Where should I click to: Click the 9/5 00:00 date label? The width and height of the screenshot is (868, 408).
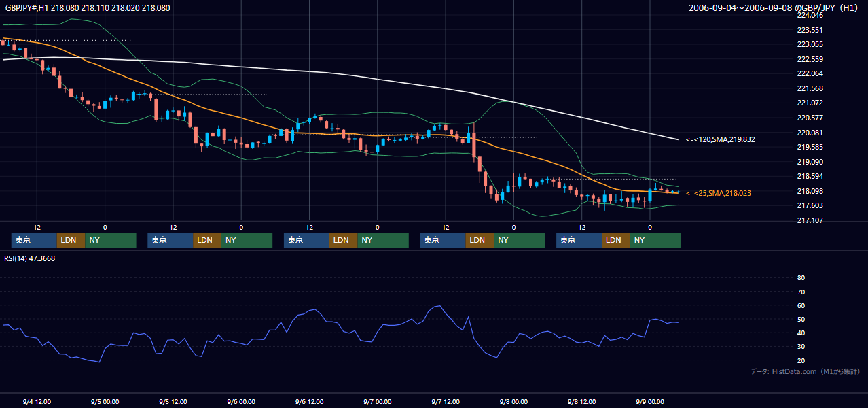(105, 402)
